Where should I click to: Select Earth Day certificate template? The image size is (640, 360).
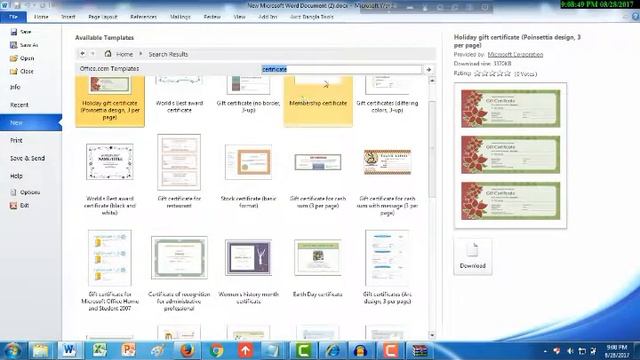tap(318, 268)
